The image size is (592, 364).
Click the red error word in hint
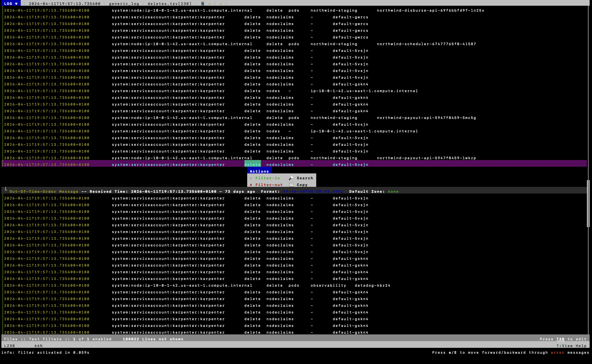pos(558,352)
